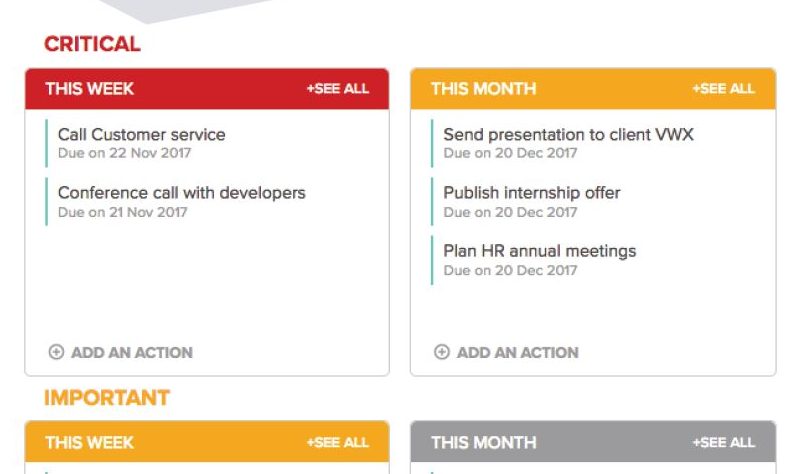Expand See All in gray This Month header
793x474 pixels.
coord(724,443)
